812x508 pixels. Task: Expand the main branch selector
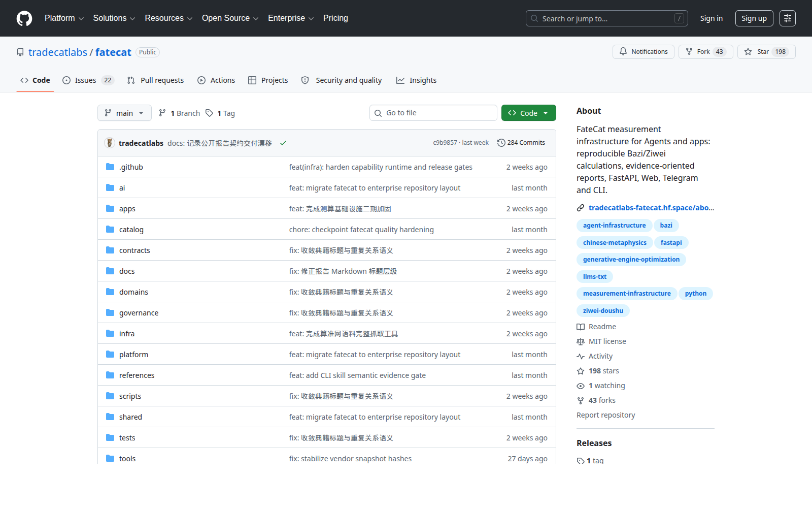[x=124, y=113]
